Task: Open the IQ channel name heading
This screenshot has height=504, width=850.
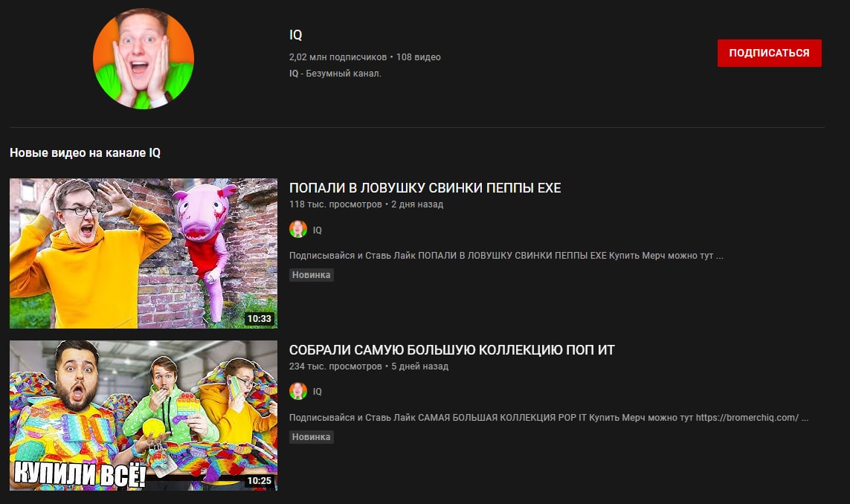Action: pos(295,35)
